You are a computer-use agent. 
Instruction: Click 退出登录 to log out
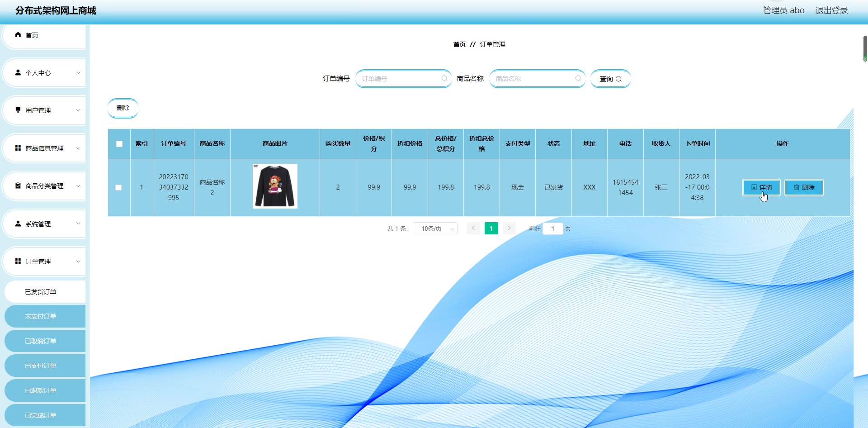[x=831, y=10]
